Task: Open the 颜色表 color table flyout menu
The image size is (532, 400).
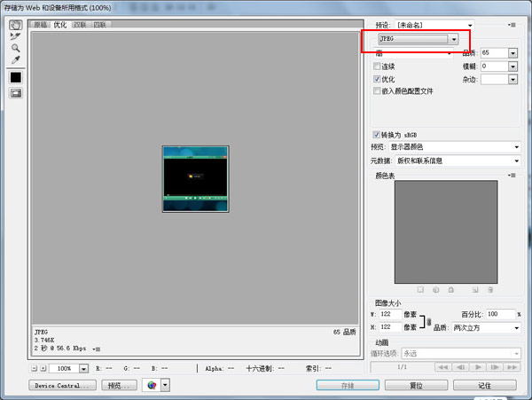Action: 512,176
